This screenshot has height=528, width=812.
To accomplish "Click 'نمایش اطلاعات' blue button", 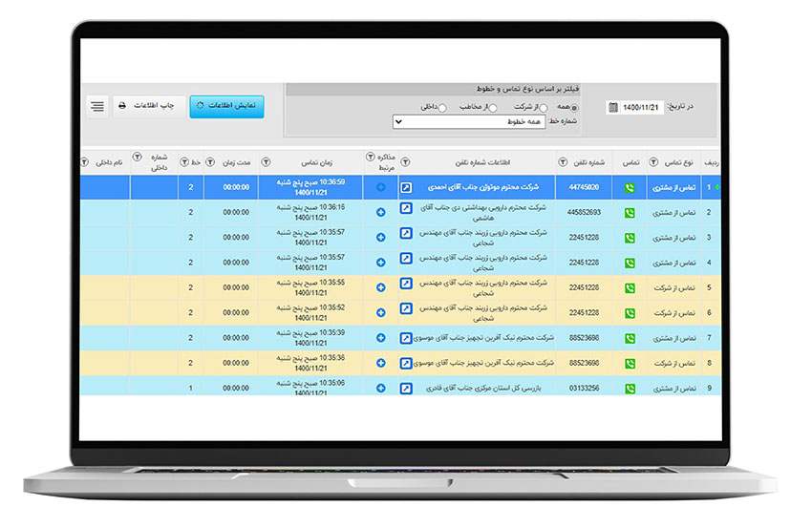I will (x=226, y=106).
